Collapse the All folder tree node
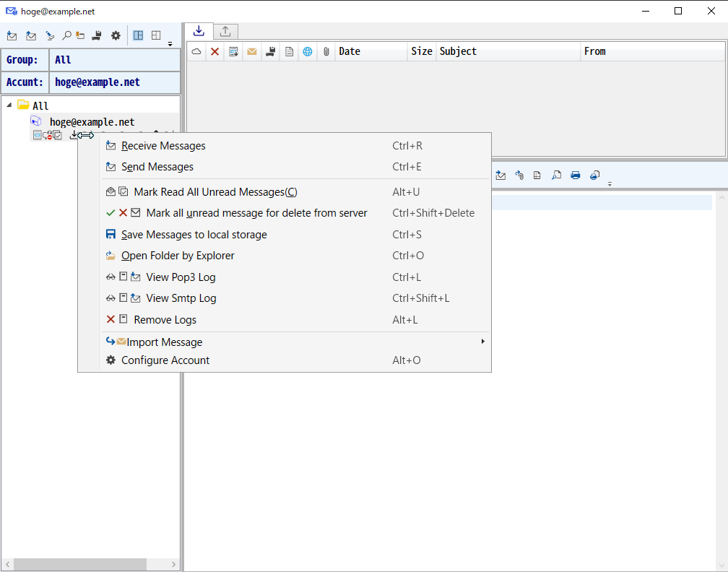The width and height of the screenshot is (728, 572). tap(9, 105)
